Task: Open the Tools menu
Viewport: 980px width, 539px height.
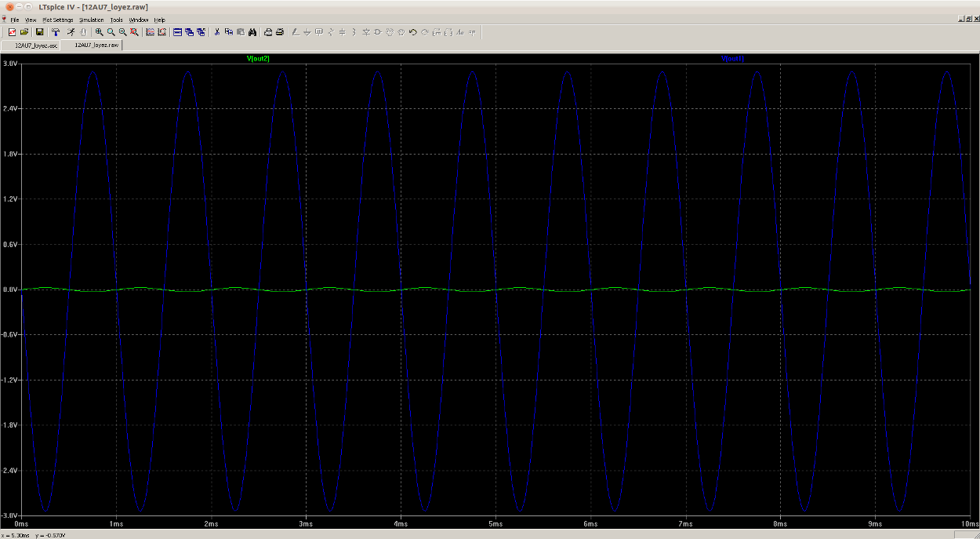Action: (117, 20)
